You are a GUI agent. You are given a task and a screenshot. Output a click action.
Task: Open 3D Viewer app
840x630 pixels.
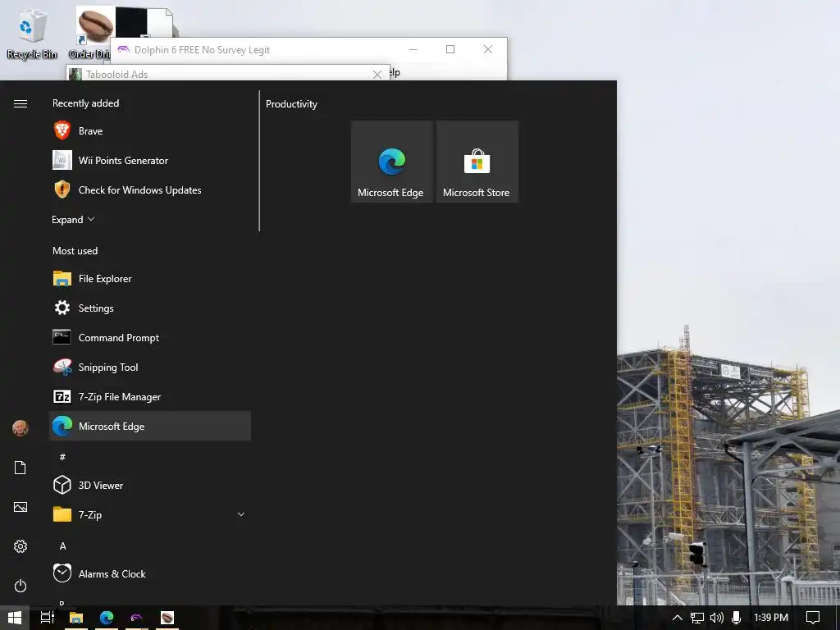[150, 485]
